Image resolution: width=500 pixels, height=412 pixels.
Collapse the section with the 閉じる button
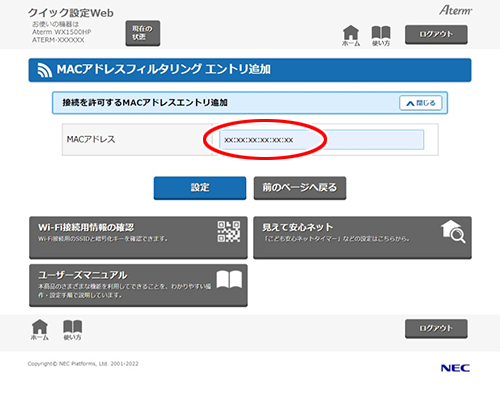[x=421, y=103]
